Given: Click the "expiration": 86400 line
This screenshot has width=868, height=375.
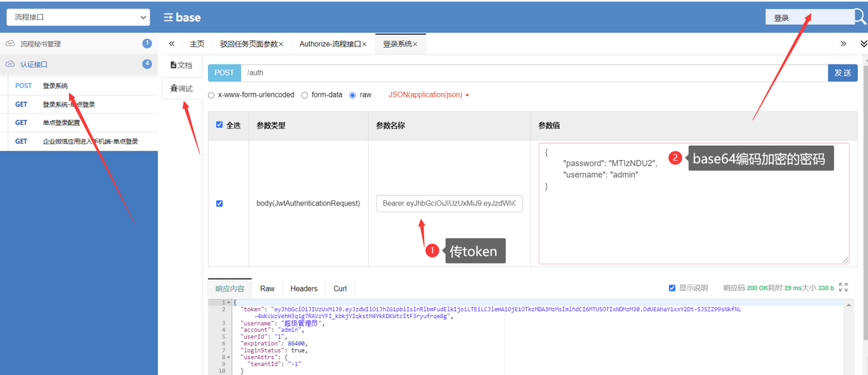Looking at the screenshot, I should click(x=275, y=343).
